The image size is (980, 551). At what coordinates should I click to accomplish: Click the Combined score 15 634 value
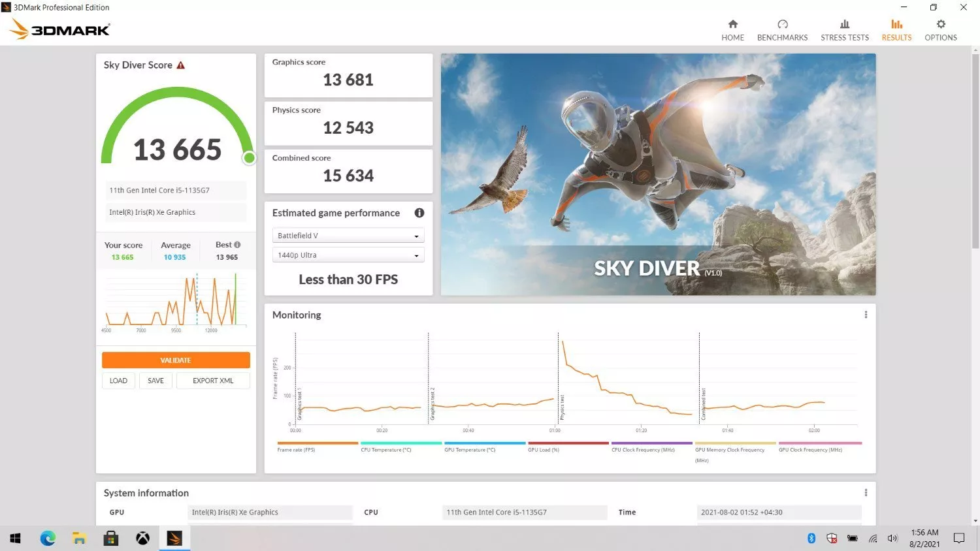tap(348, 176)
